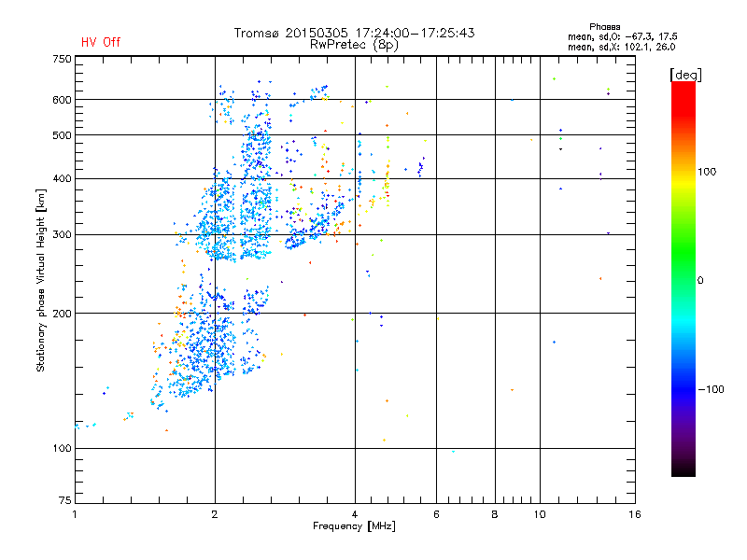Click the Stationary phase Virtual Height axis label

41,280
